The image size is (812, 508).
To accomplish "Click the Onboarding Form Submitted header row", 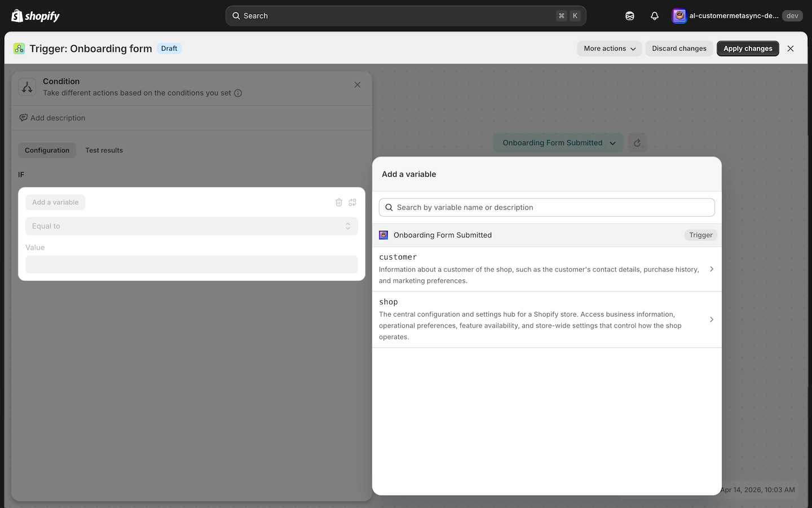I will pos(547,235).
